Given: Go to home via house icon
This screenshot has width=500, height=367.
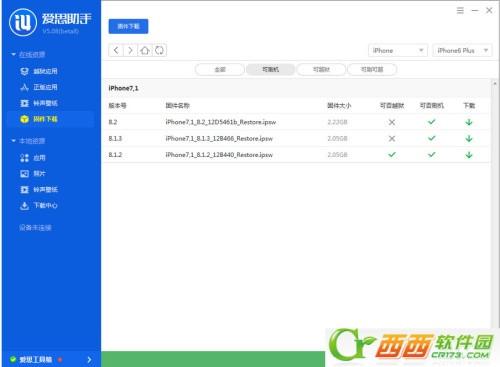Looking at the screenshot, I should [145, 50].
